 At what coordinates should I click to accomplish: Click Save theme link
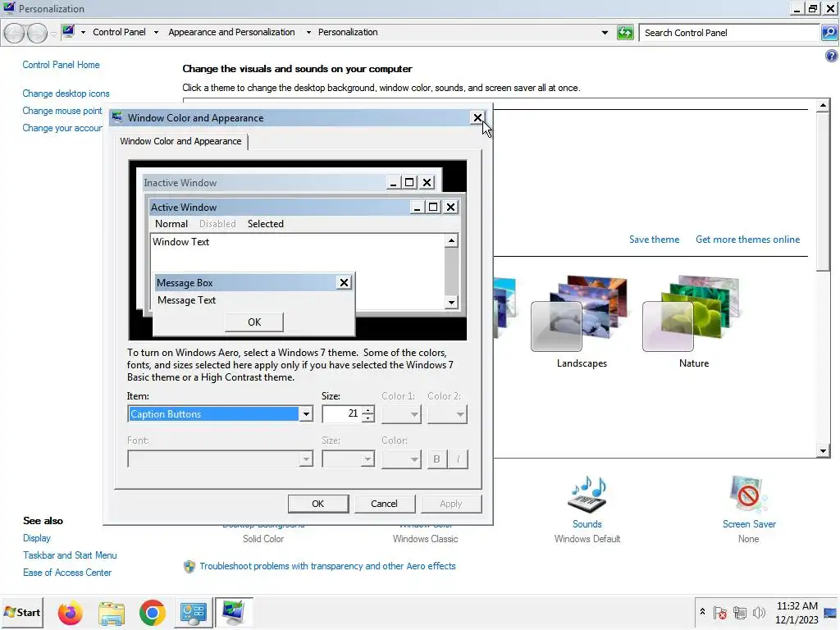[x=654, y=240]
